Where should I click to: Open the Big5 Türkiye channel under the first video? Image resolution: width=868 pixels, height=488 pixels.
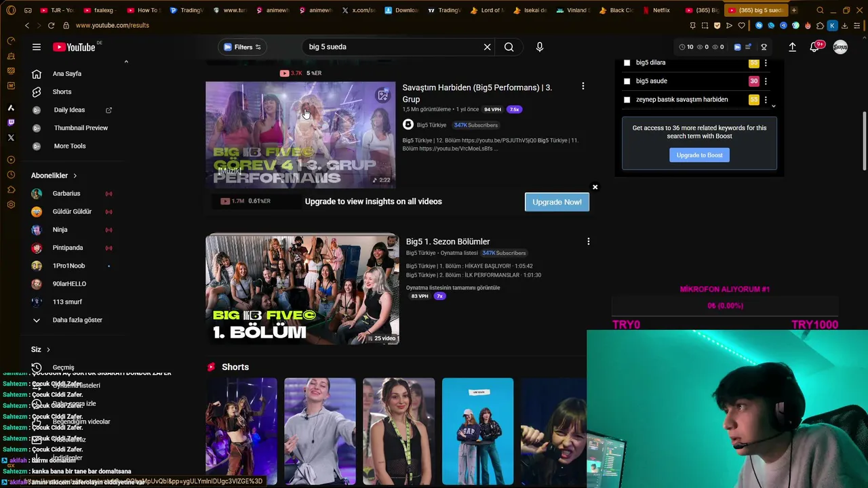pos(431,125)
